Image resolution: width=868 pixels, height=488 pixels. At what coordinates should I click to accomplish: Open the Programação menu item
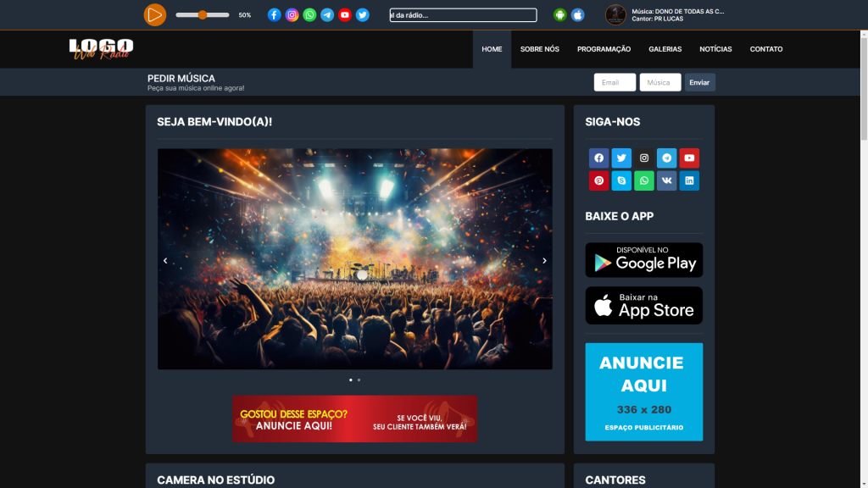tap(604, 49)
